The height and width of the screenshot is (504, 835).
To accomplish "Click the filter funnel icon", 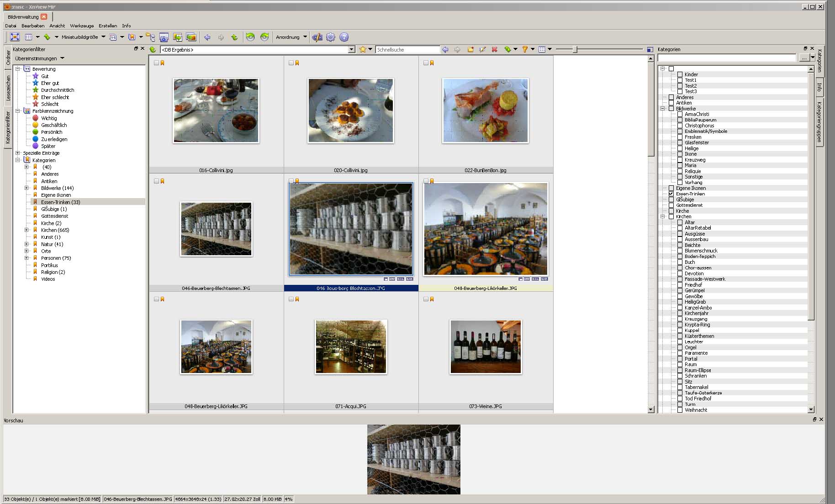I will 525,49.
